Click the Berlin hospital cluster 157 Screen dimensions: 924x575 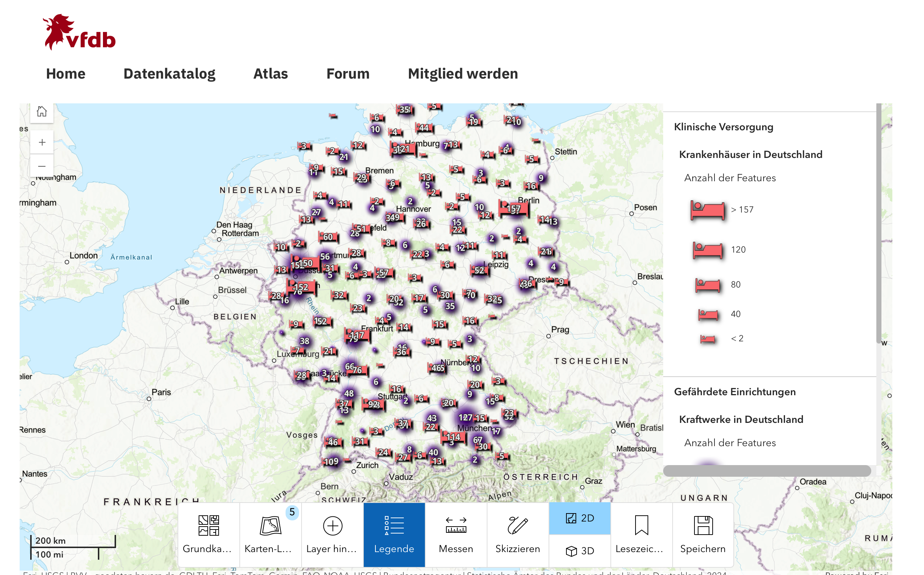514,209
